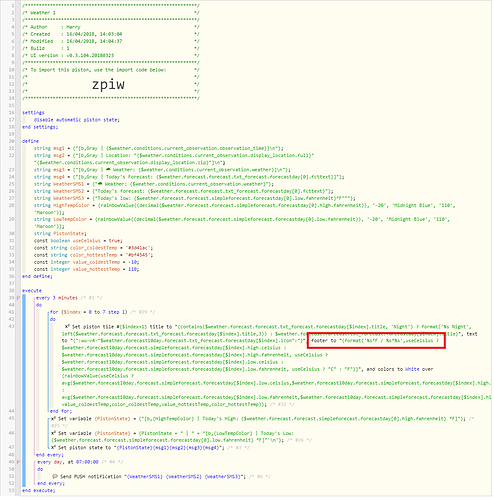Click the icon on line 46 Set variable
494x500 pixels.
(54, 434)
